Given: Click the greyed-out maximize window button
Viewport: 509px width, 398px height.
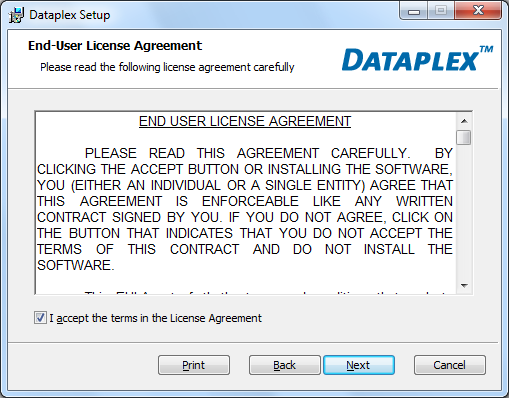Looking at the screenshot, I should click(441, 11).
